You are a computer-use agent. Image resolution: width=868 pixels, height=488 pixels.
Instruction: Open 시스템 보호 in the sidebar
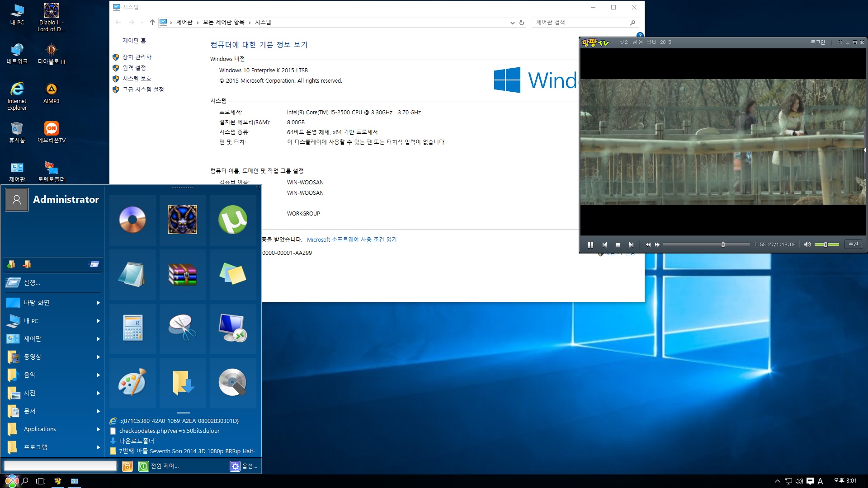137,79
